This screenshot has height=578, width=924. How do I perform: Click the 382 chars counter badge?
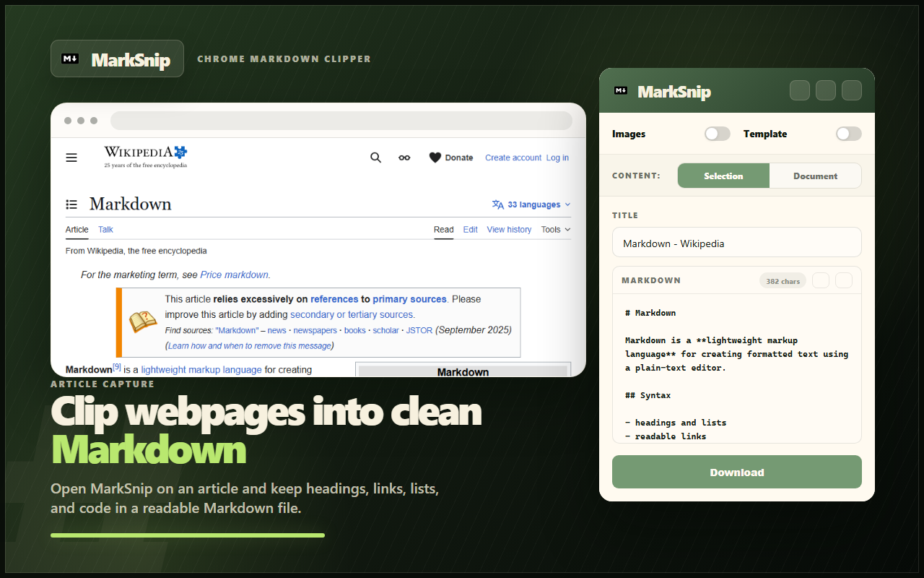pos(783,281)
